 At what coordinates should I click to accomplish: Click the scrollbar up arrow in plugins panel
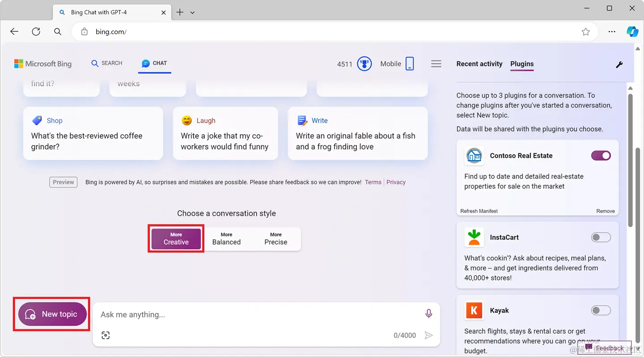pyautogui.click(x=631, y=88)
